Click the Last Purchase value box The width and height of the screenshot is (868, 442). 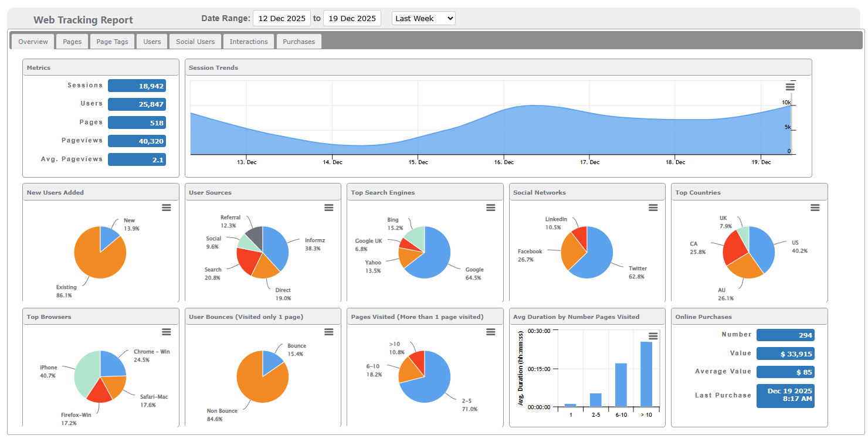785,395
